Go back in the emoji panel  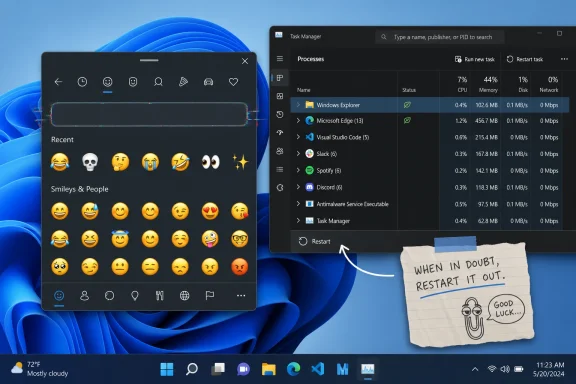pos(58,82)
